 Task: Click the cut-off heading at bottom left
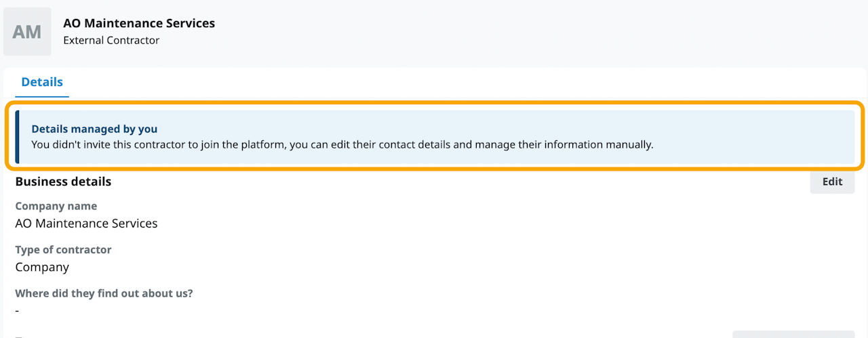[20, 336]
